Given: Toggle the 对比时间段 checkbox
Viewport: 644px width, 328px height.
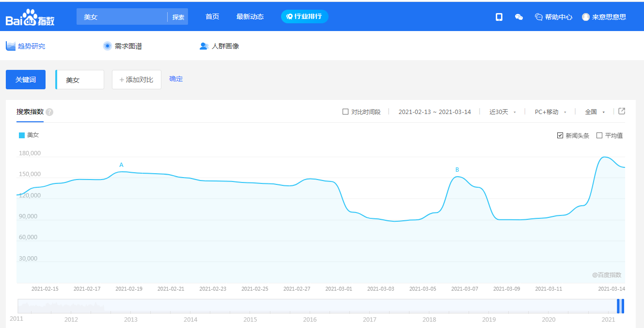Looking at the screenshot, I should pos(346,112).
